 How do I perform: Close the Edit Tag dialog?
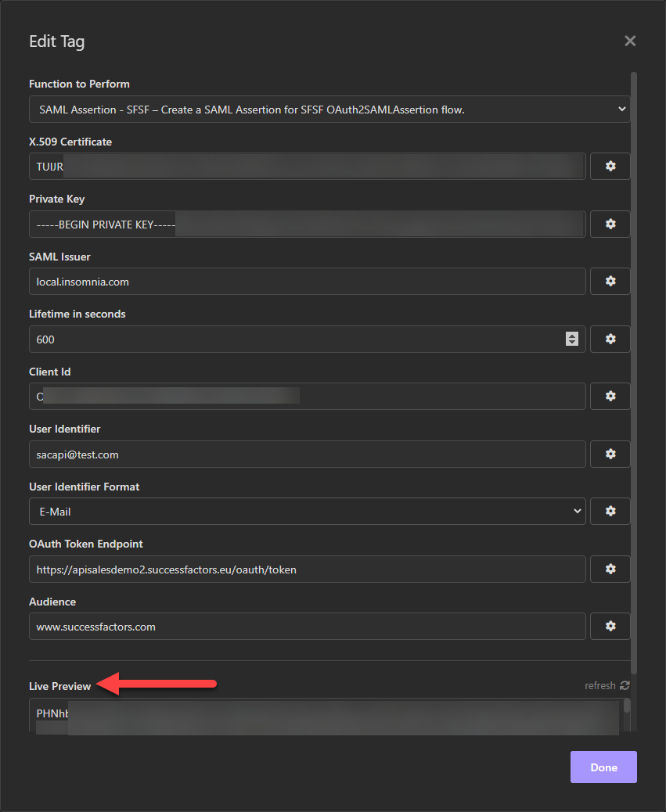630,41
